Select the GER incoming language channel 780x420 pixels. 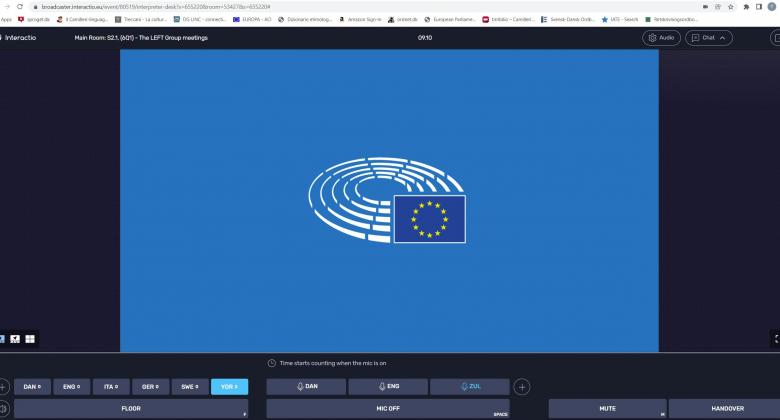(x=150, y=387)
